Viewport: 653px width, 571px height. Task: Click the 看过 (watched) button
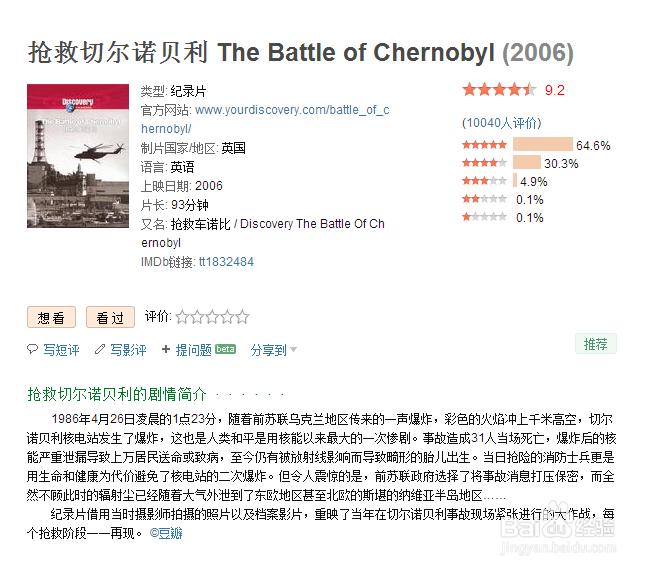tap(110, 318)
